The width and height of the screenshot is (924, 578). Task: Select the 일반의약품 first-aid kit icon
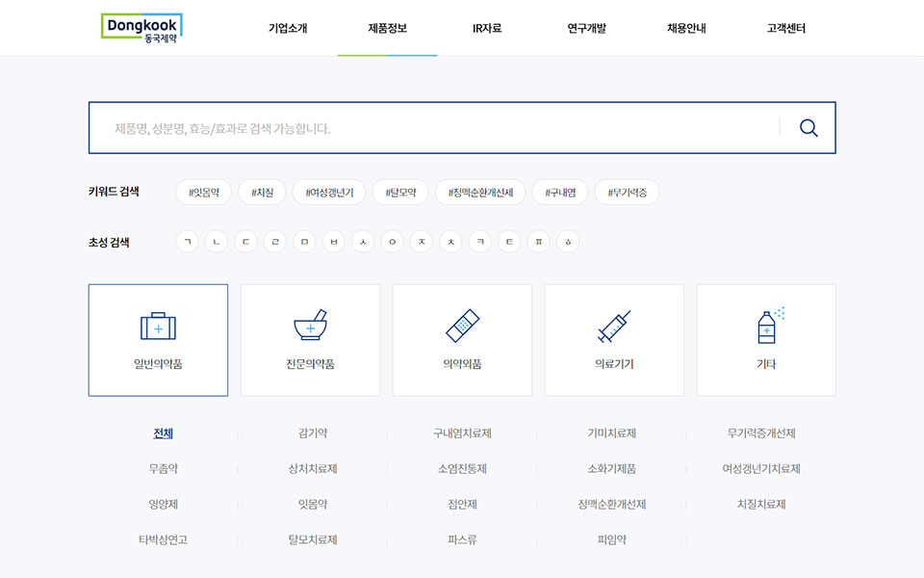(158, 328)
